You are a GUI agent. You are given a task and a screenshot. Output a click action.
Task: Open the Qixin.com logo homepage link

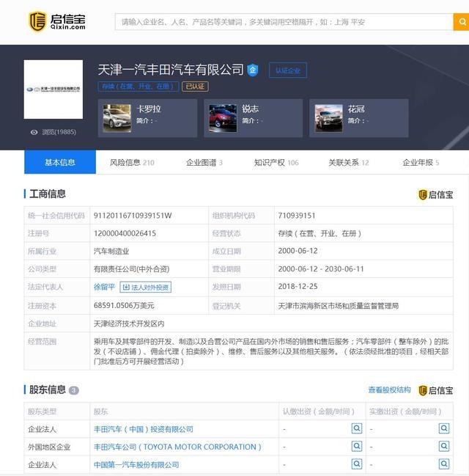pyautogui.click(x=56, y=21)
